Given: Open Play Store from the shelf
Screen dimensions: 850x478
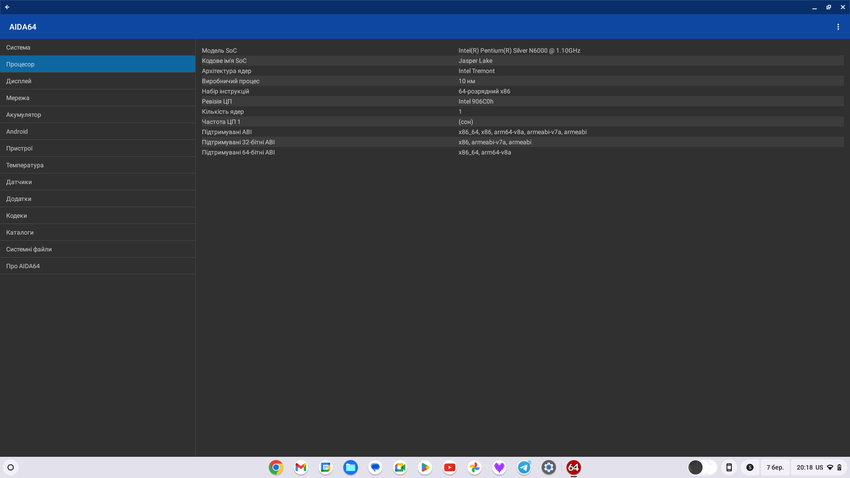Looking at the screenshot, I should click(425, 467).
